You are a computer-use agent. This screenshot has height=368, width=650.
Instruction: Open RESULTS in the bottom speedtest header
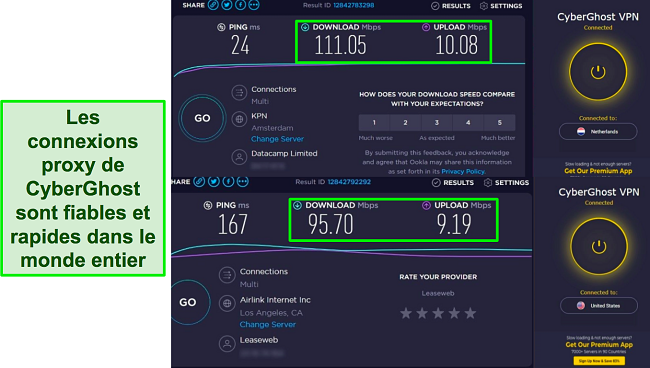[x=453, y=183]
